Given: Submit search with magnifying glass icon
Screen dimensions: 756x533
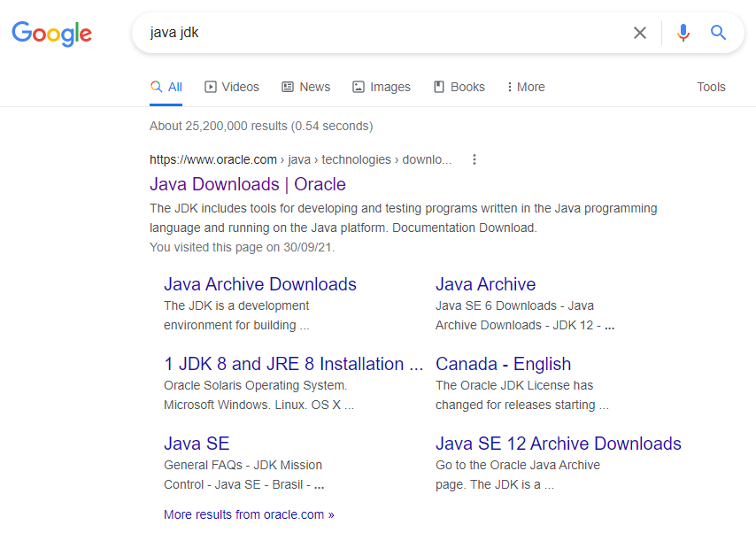Looking at the screenshot, I should pyautogui.click(x=718, y=33).
